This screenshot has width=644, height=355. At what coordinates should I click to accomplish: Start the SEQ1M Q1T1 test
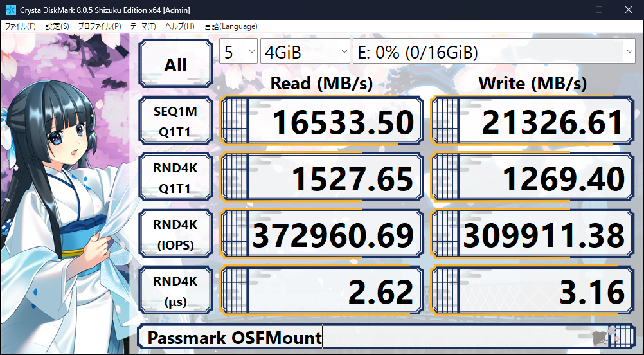pos(175,120)
